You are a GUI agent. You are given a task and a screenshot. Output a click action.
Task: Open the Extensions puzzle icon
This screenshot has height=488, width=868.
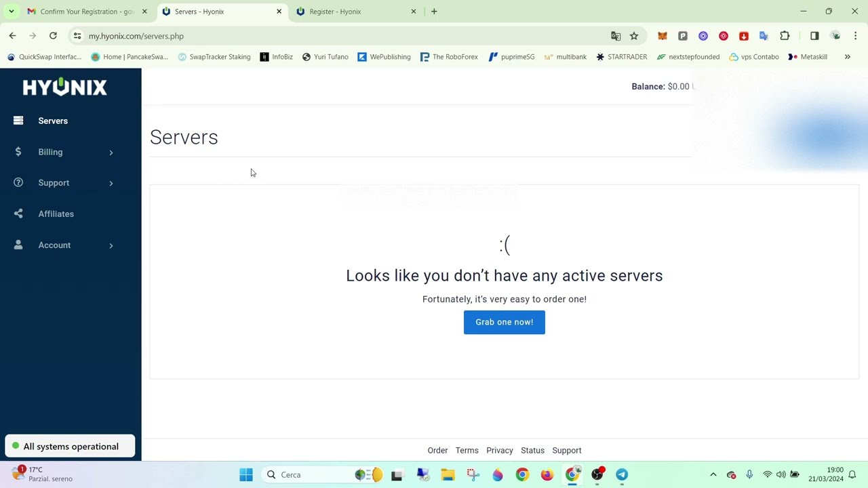[x=785, y=36]
